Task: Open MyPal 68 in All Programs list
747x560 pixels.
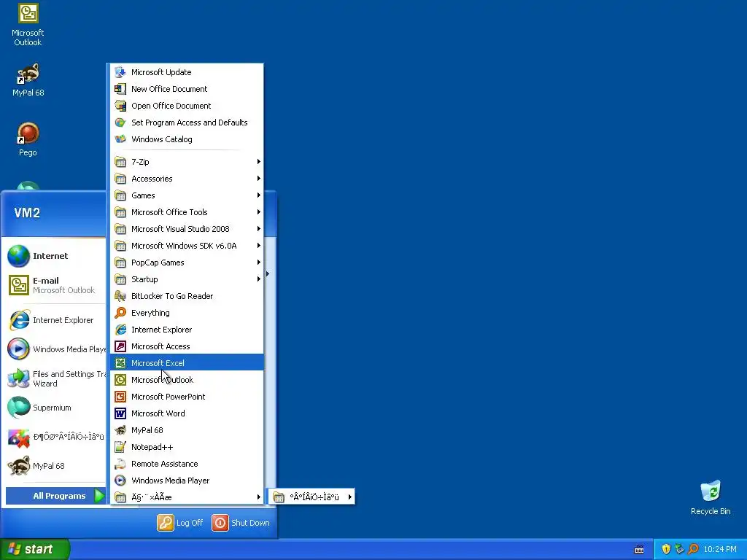Action: tap(187, 430)
